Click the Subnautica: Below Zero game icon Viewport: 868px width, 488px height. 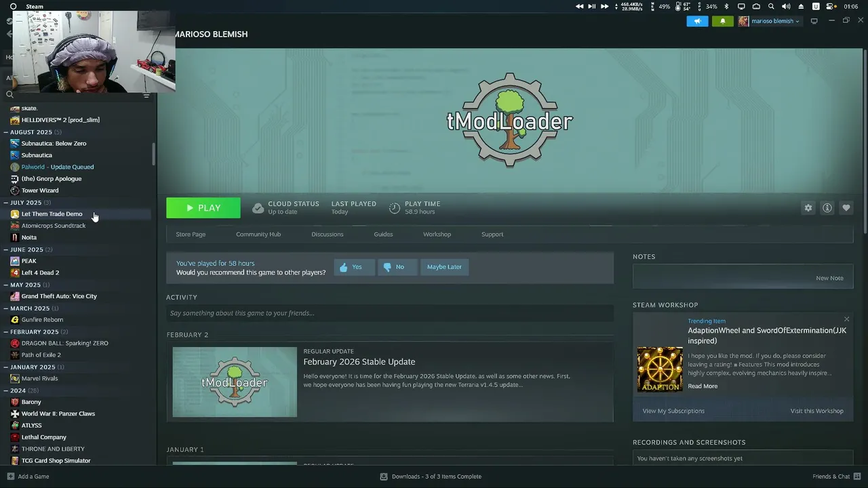[x=15, y=144]
